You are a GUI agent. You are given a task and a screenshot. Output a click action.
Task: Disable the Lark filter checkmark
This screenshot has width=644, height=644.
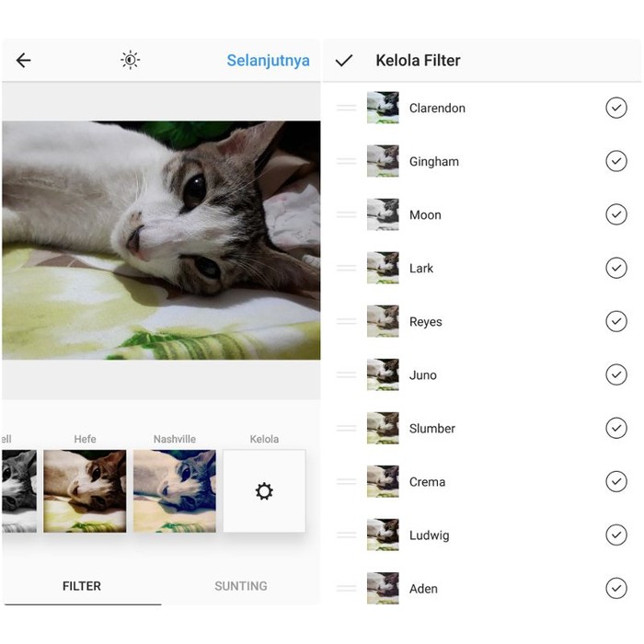point(616,269)
